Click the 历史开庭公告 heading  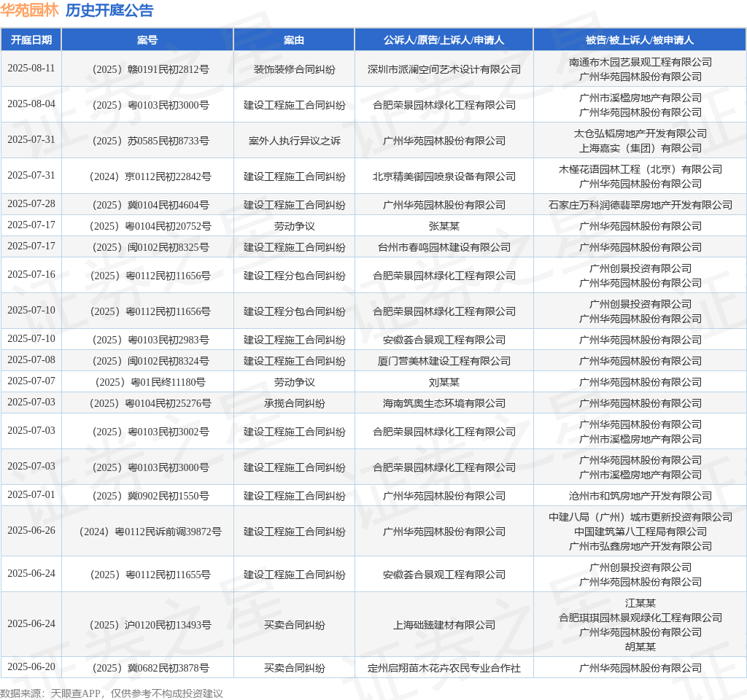109,10
